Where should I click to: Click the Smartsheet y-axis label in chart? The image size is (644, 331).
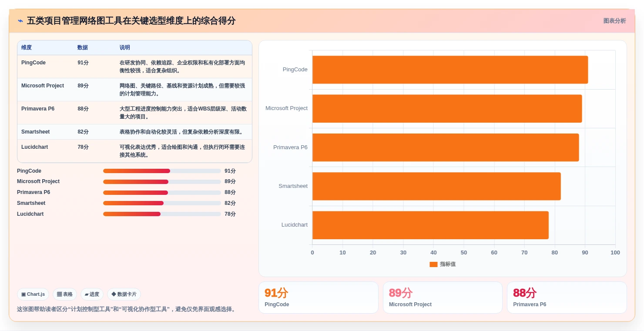point(293,186)
